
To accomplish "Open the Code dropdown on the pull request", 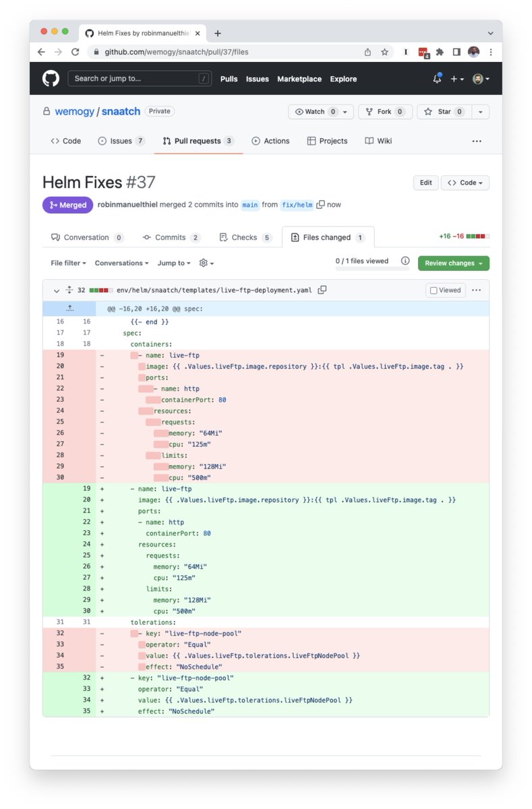I will 465,183.
